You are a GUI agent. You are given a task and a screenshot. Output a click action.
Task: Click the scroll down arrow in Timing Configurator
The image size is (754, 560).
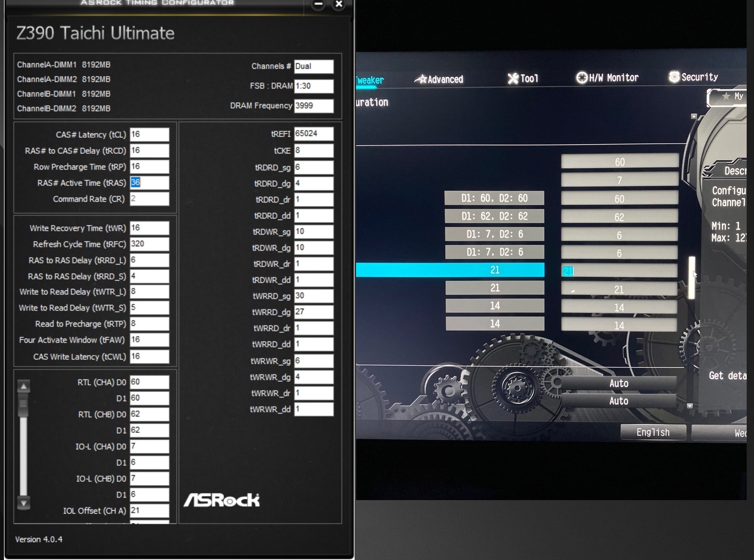pos(23,503)
